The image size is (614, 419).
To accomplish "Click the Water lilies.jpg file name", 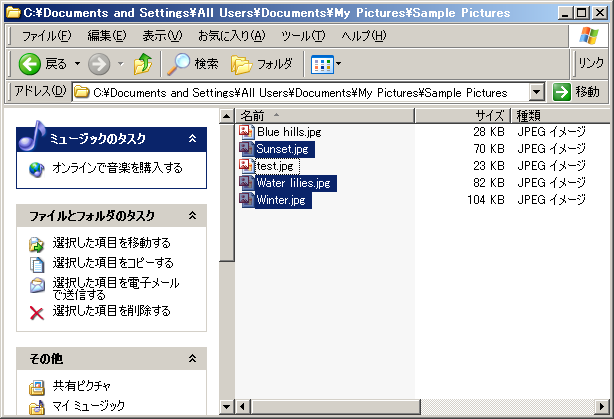I will coord(294,183).
